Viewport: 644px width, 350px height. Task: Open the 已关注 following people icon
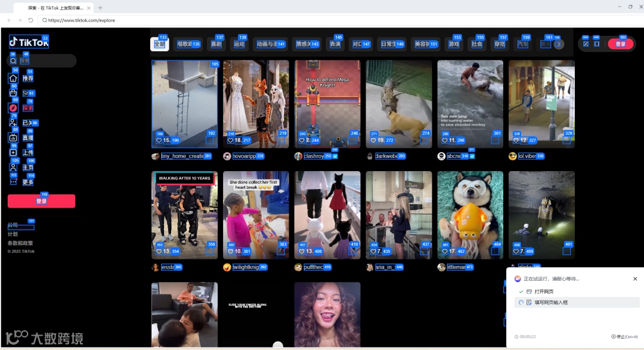(13, 122)
